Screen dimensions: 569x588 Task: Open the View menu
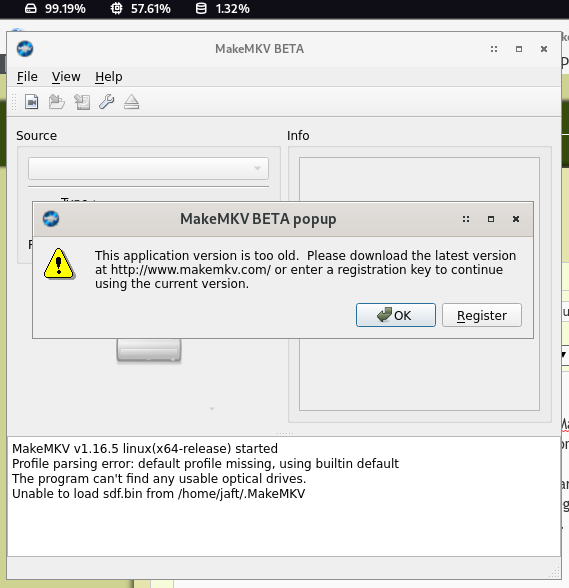[66, 77]
